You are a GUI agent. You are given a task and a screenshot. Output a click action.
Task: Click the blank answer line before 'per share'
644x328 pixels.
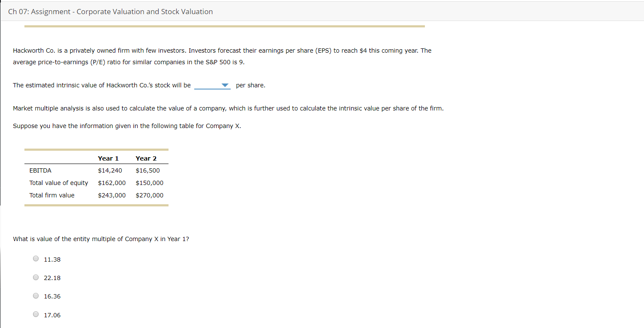point(208,86)
